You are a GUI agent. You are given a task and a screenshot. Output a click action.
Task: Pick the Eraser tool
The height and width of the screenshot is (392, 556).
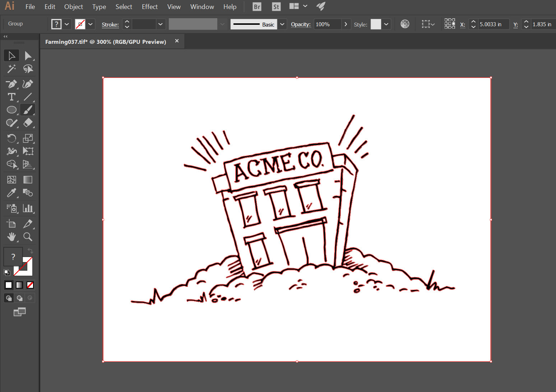click(28, 123)
